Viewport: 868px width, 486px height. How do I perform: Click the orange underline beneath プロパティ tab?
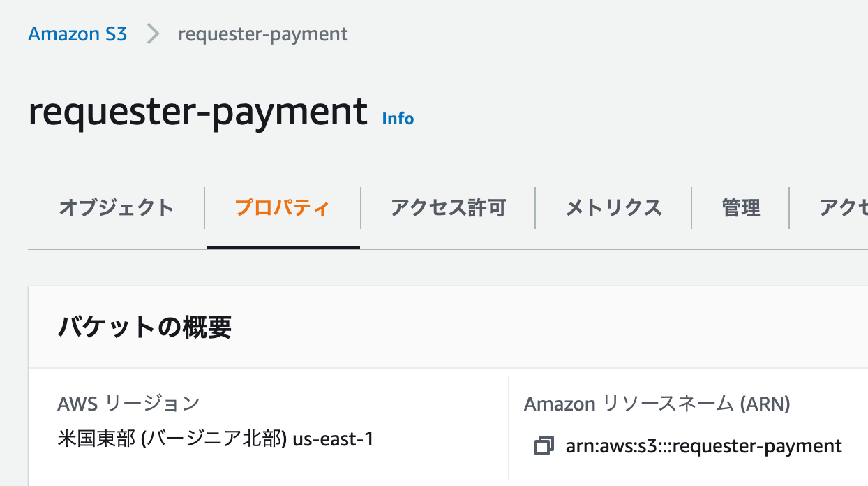pyautogui.click(x=283, y=246)
